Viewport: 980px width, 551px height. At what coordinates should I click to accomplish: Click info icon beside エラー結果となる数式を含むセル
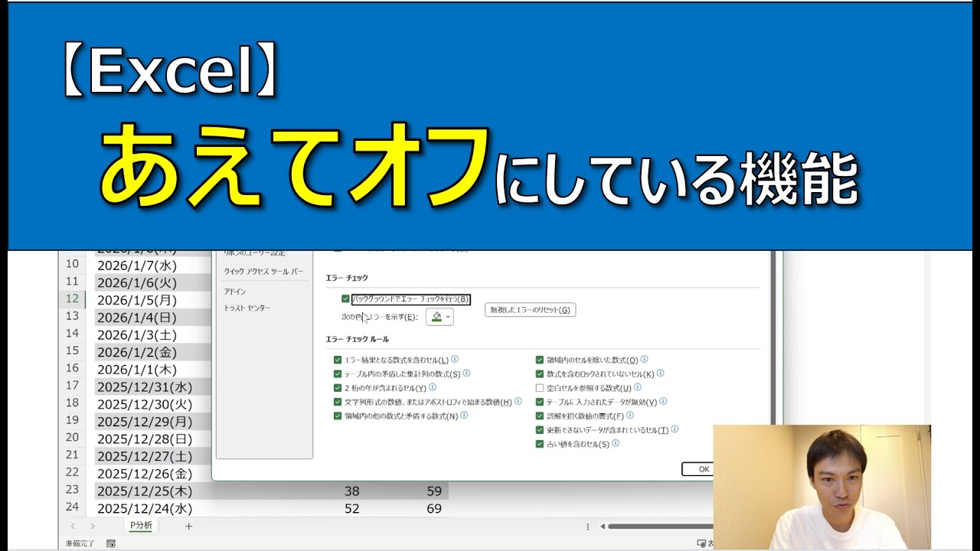[455, 359]
